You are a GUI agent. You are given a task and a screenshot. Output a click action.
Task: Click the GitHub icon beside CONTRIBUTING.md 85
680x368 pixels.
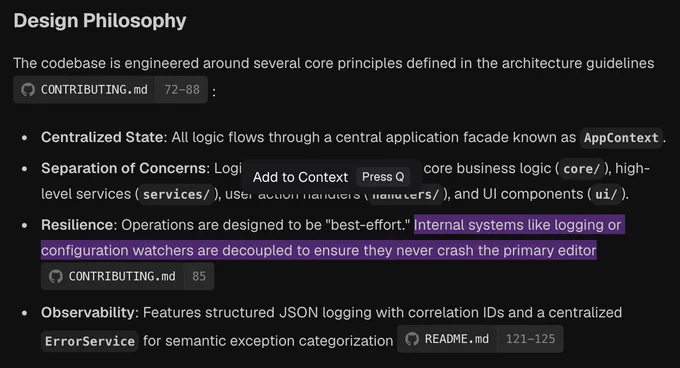click(x=56, y=277)
